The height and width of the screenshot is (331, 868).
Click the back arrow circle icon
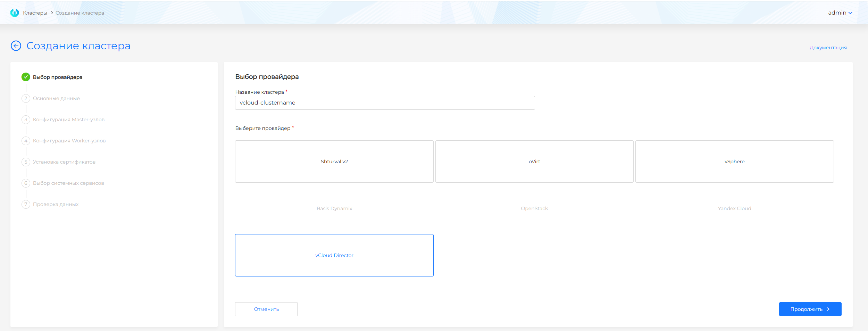(16, 46)
